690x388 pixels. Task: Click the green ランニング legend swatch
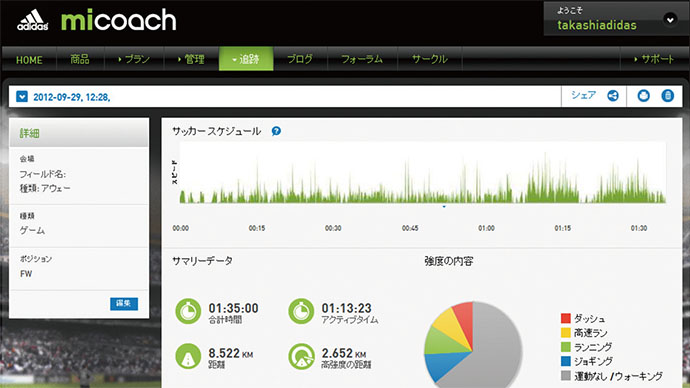tap(566, 347)
